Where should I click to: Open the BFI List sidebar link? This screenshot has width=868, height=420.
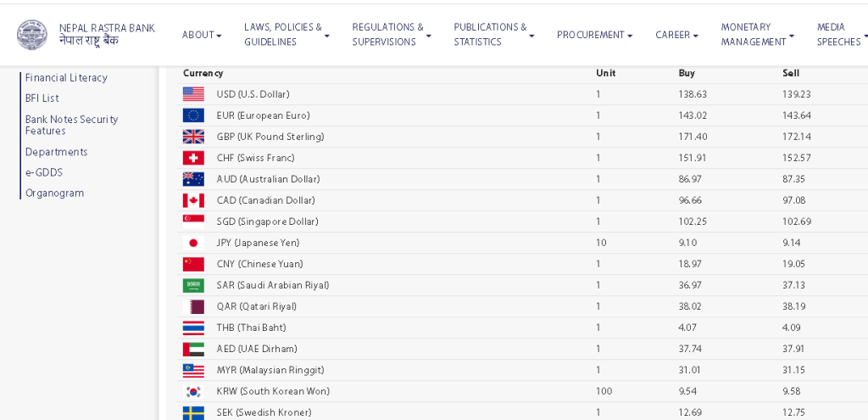tap(42, 98)
